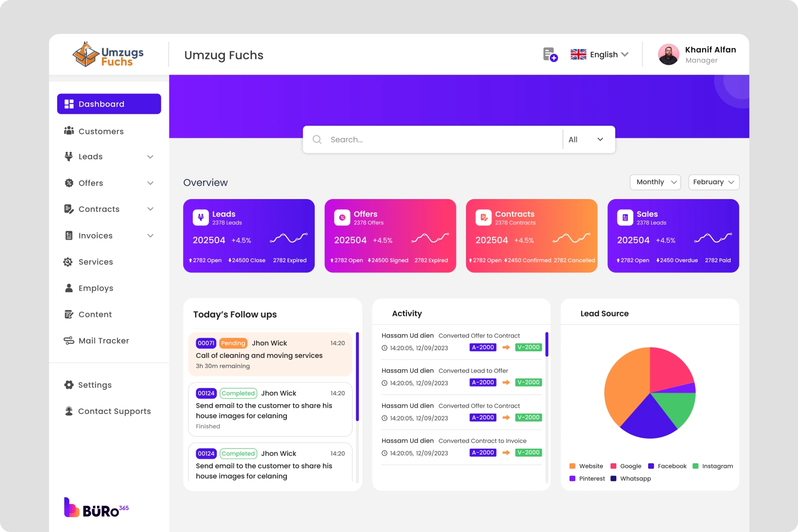Click the Today's Follow ups scrollbar
The image size is (798, 532).
click(x=357, y=376)
